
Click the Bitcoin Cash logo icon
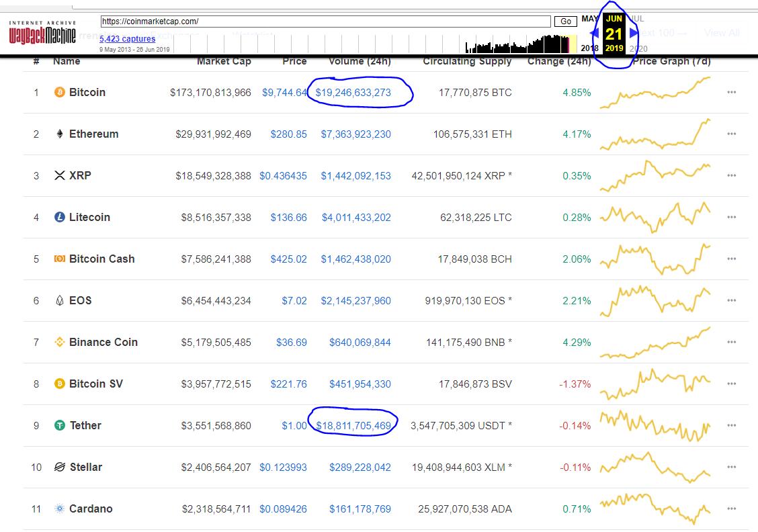click(x=59, y=259)
